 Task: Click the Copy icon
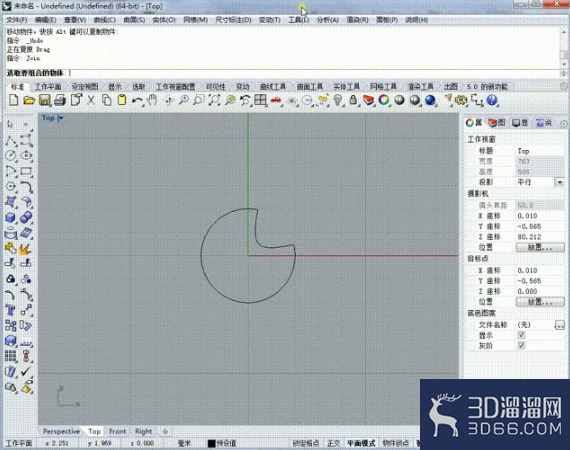coord(107,100)
